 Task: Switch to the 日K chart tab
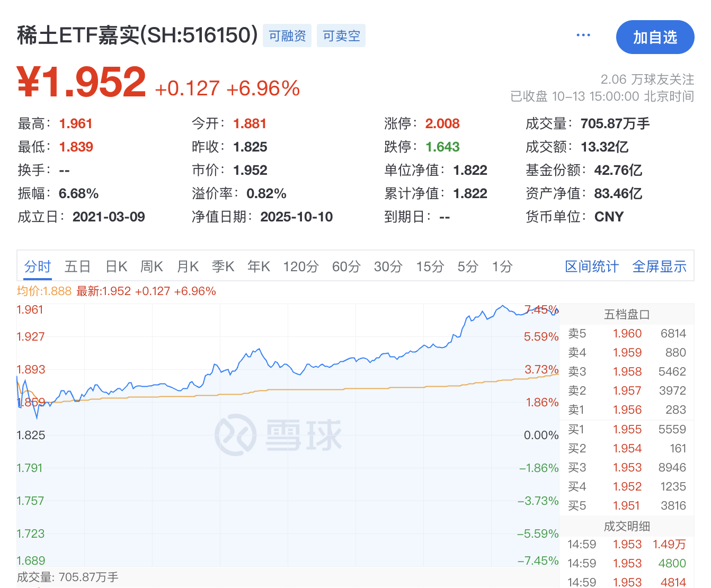117,266
